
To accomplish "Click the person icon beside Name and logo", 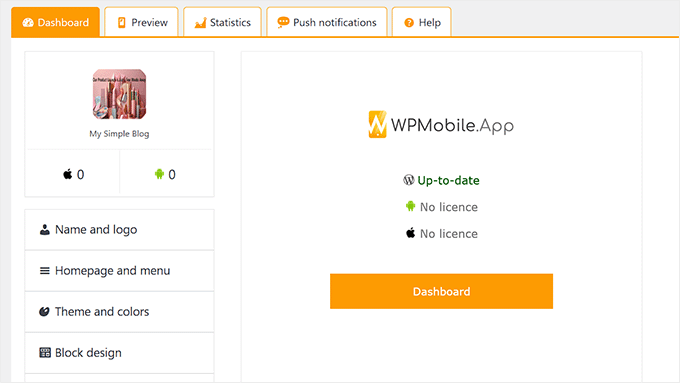I will click(45, 229).
